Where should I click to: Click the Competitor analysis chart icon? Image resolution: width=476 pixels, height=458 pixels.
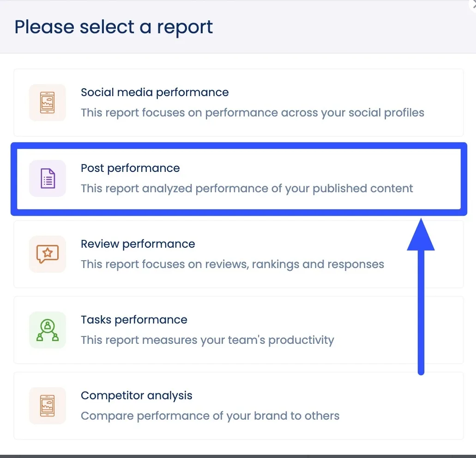(47, 406)
